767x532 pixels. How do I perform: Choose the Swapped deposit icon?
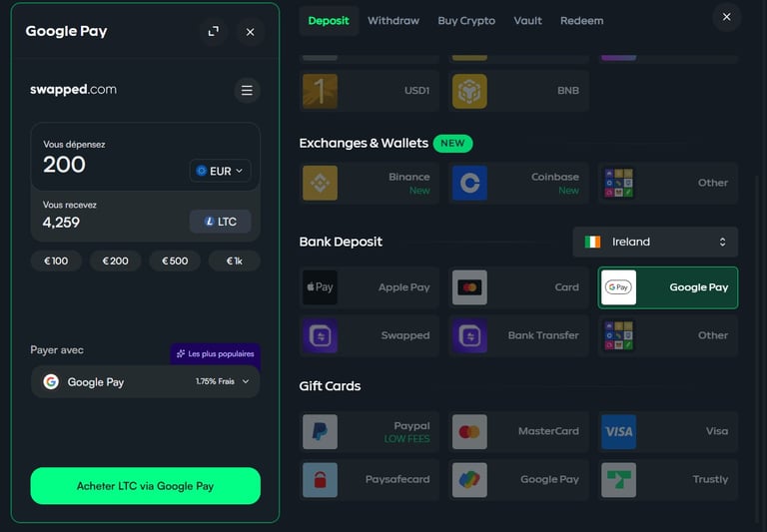pyautogui.click(x=320, y=335)
